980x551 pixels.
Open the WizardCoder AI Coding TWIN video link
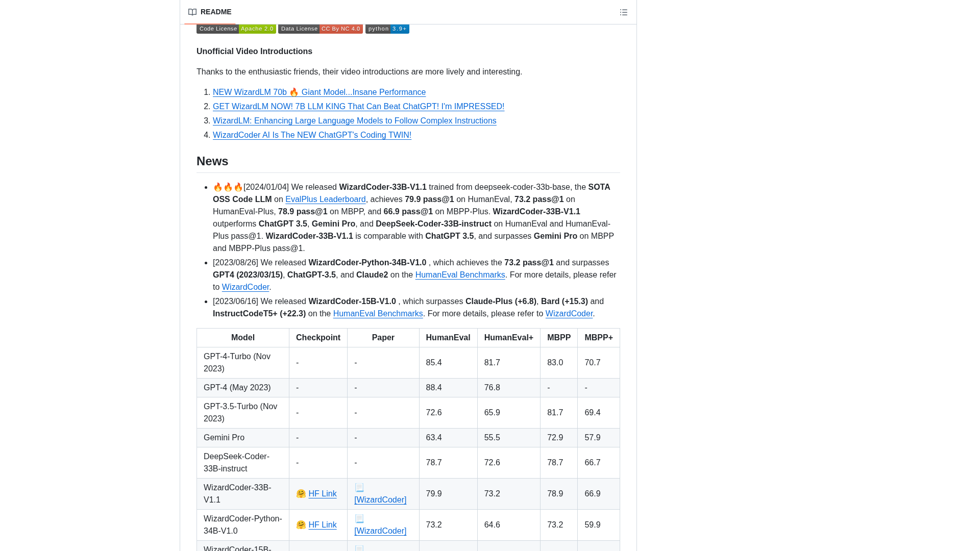pyautogui.click(x=312, y=135)
